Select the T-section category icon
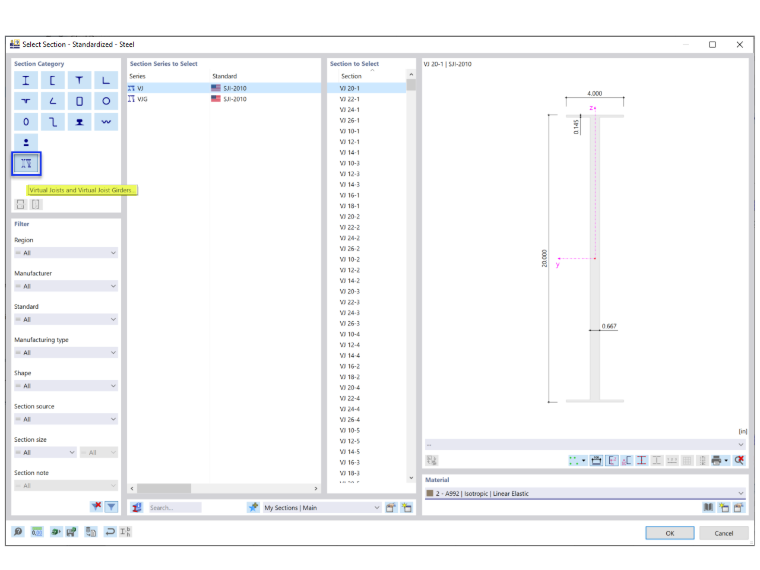 point(79,80)
